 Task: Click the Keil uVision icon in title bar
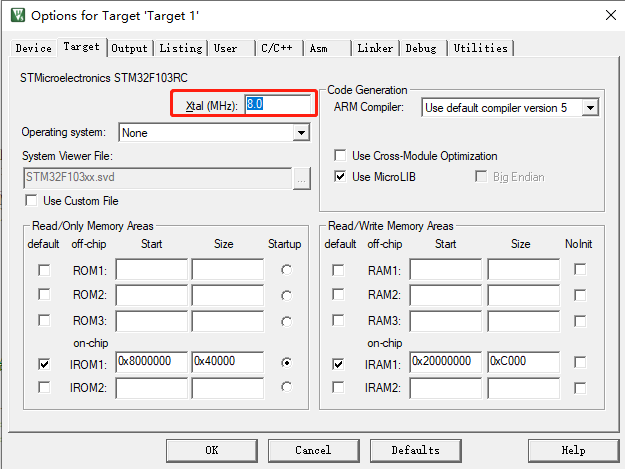pyautogui.click(x=18, y=15)
